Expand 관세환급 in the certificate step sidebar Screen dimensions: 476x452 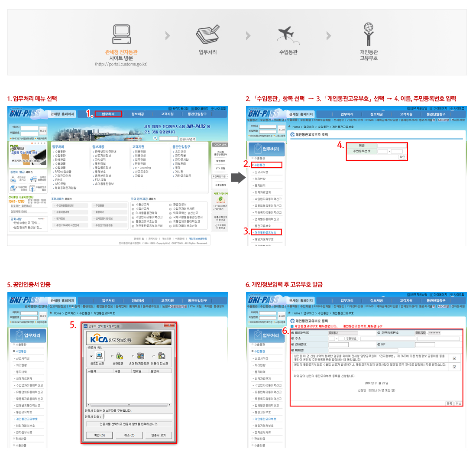click(22, 439)
